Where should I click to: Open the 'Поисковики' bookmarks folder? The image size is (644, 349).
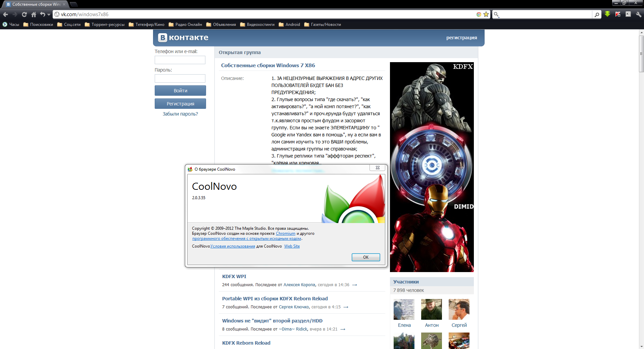(x=38, y=25)
